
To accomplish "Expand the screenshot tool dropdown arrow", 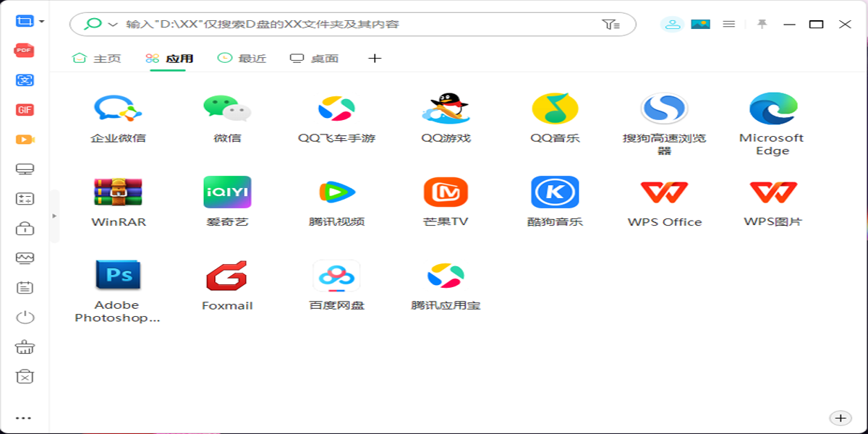I will [42, 22].
